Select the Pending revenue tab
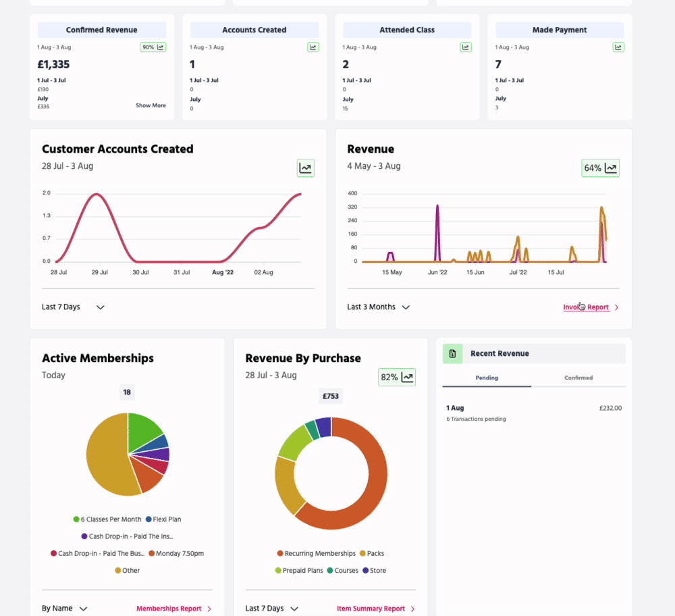This screenshot has height=616, width=675. 487,378
